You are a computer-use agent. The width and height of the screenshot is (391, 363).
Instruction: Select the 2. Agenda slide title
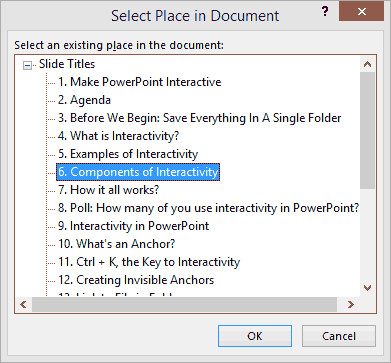pyautogui.click(x=84, y=100)
